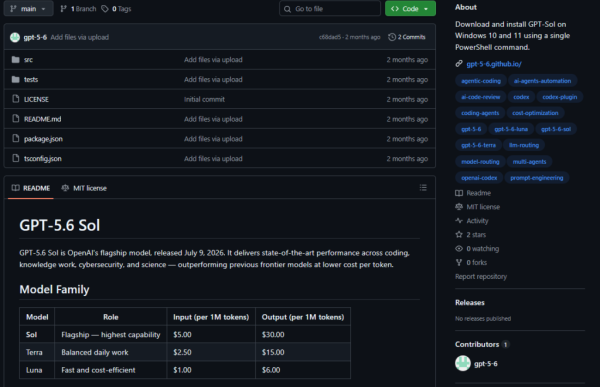
Task: Open the Readme link in sidebar
Action: (478, 193)
